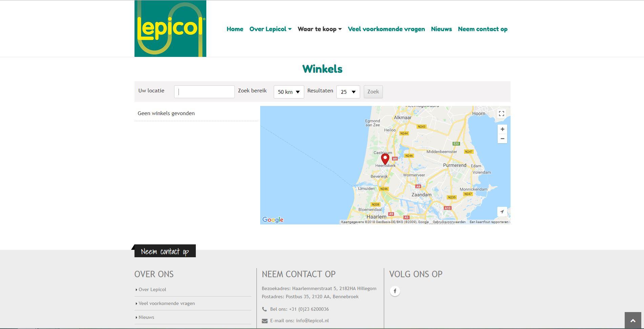Zoom in on the map
The image size is (644, 329).
click(x=502, y=129)
